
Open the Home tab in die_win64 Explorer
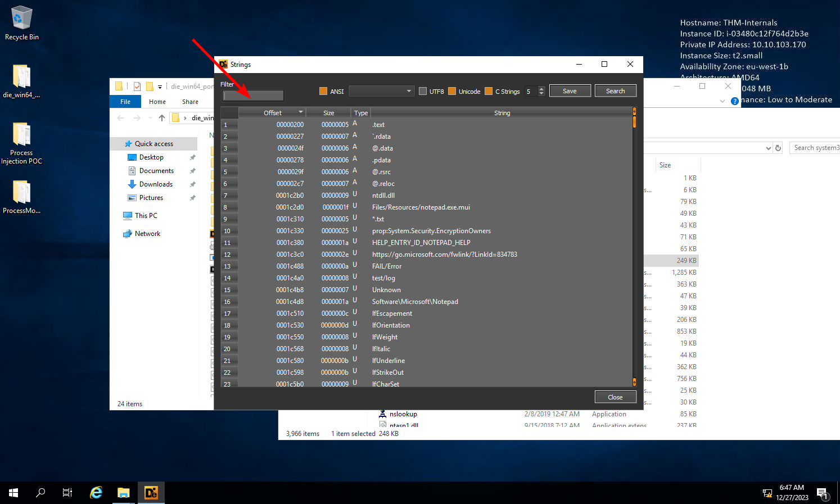(x=157, y=102)
